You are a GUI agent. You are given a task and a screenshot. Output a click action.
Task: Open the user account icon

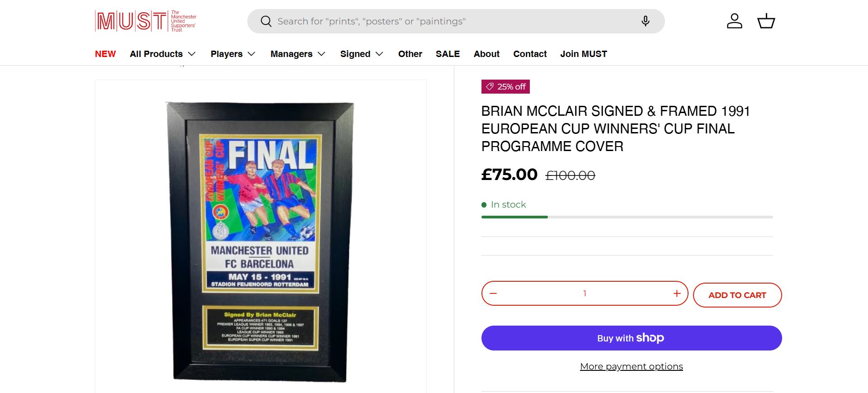click(734, 21)
